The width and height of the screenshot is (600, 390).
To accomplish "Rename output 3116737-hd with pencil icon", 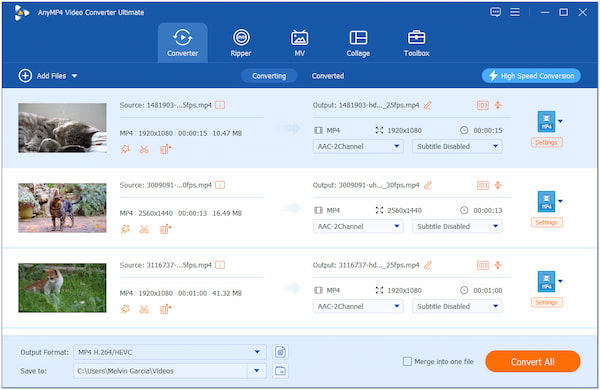I will 428,265.
